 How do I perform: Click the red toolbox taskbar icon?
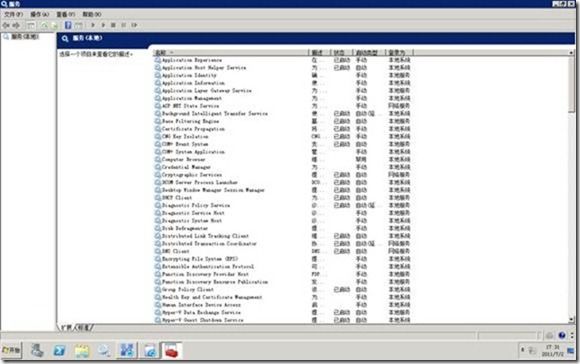pos(171,350)
